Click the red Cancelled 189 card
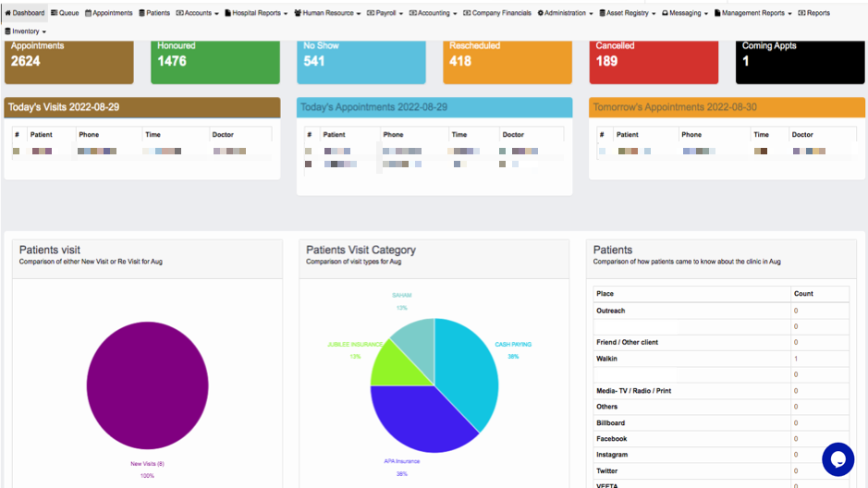868x488 pixels. [654, 61]
